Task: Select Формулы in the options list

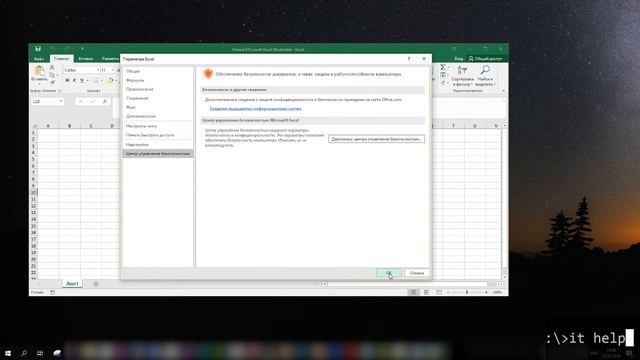Action: 158,80
